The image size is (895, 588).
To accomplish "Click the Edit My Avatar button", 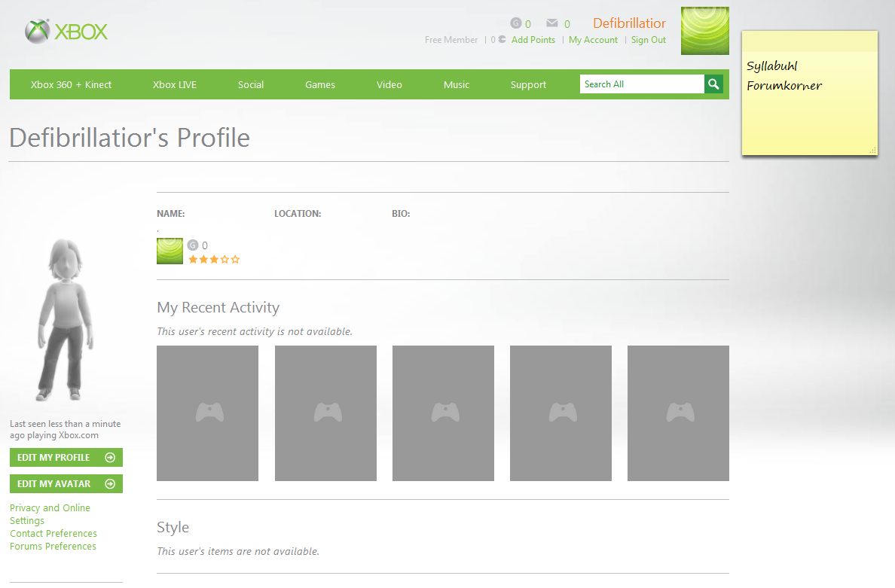I will pyautogui.click(x=66, y=483).
